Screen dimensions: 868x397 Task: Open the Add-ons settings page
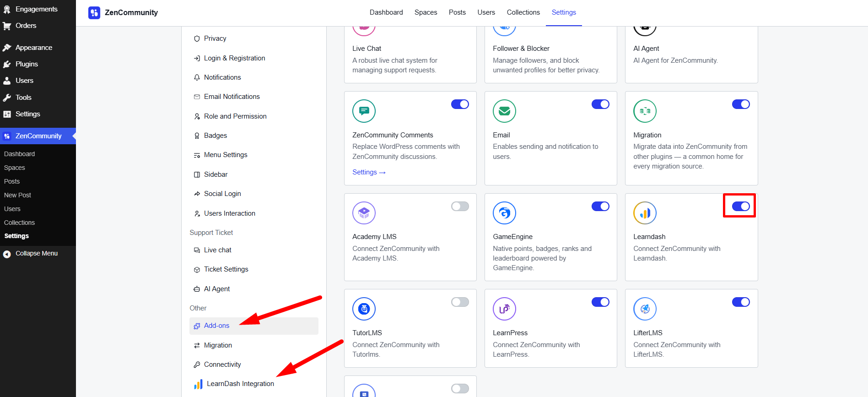(x=254, y=326)
